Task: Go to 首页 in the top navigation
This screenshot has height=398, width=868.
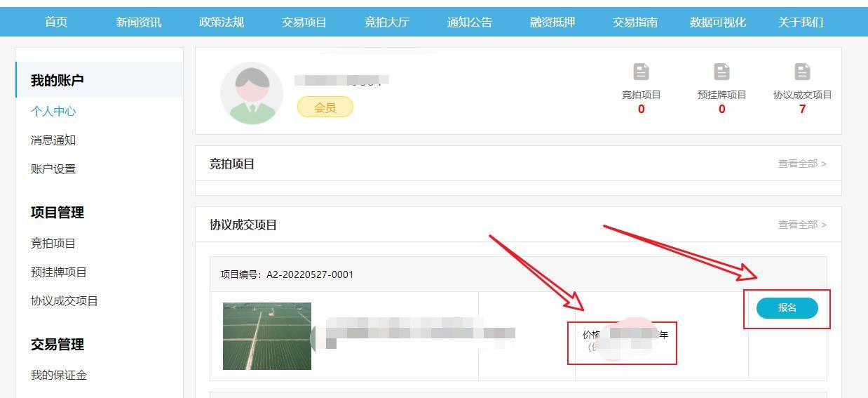Action: click(x=56, y=22)
